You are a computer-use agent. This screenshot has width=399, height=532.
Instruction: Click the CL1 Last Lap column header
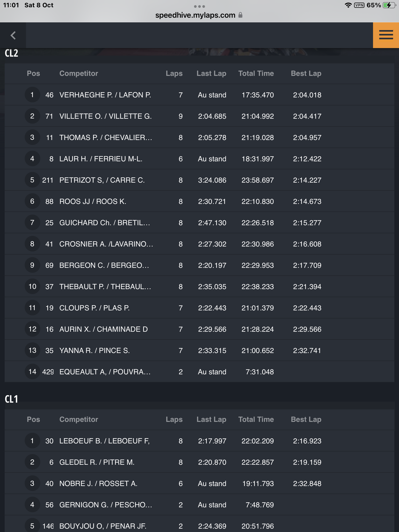coord(211,420)
